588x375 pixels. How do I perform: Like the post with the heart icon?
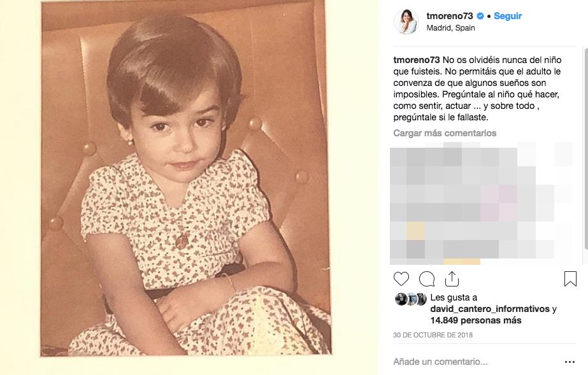pos(401,279)
